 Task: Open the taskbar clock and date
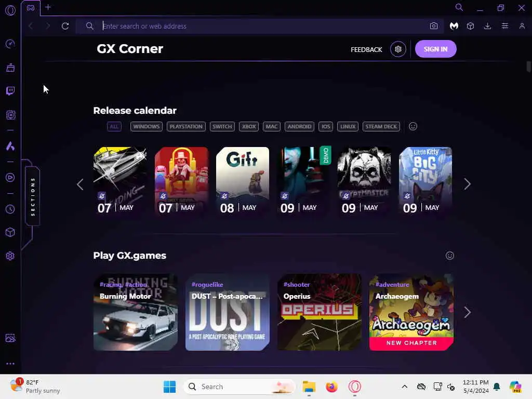tap(476, 387)
